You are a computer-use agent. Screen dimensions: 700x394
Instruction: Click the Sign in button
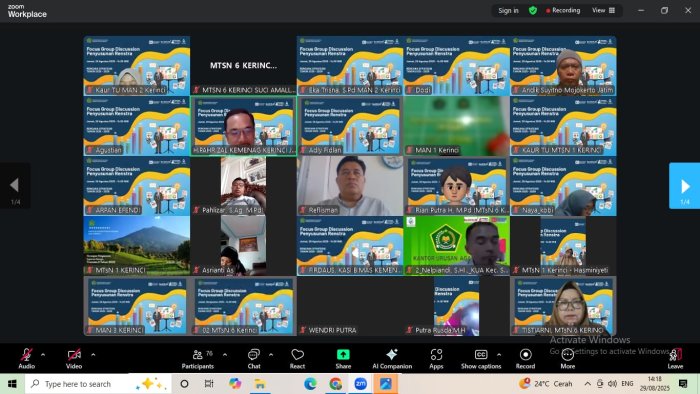point(508,10)
